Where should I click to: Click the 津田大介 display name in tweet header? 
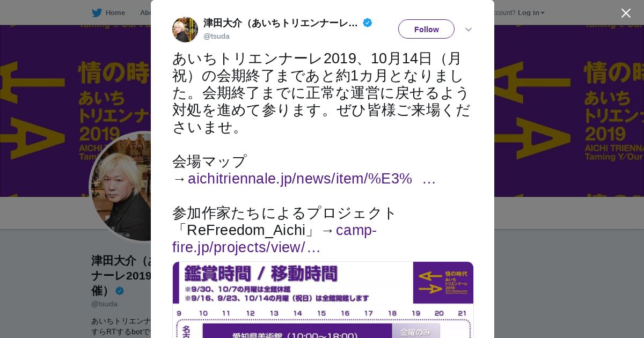coord(281,23)
